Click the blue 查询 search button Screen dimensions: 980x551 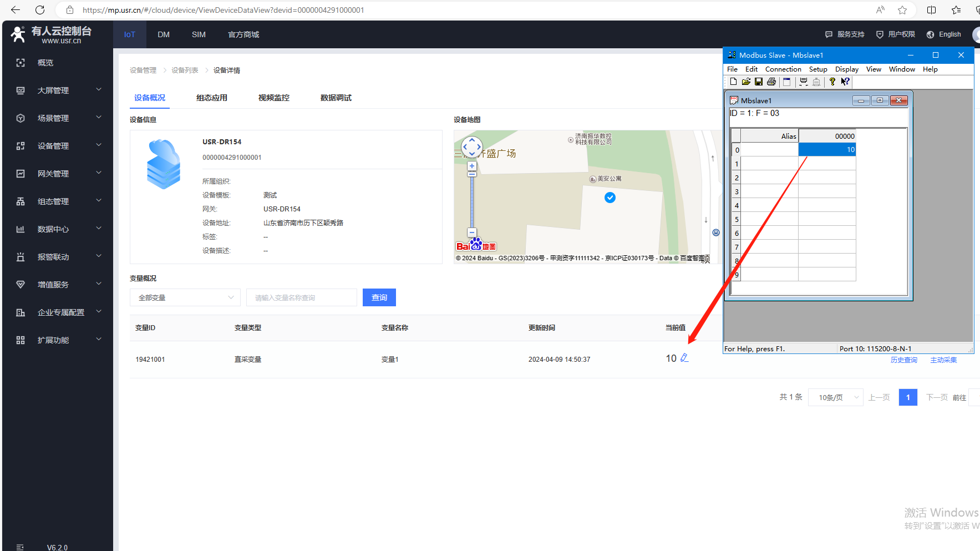pos(379,297)
